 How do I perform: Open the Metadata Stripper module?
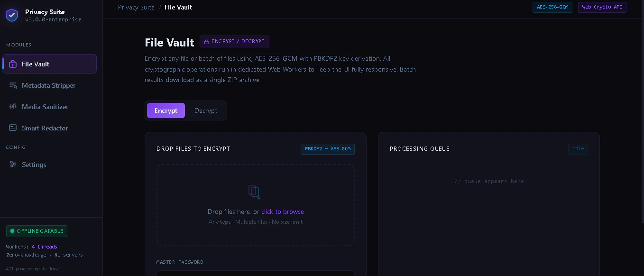(50, 85)
